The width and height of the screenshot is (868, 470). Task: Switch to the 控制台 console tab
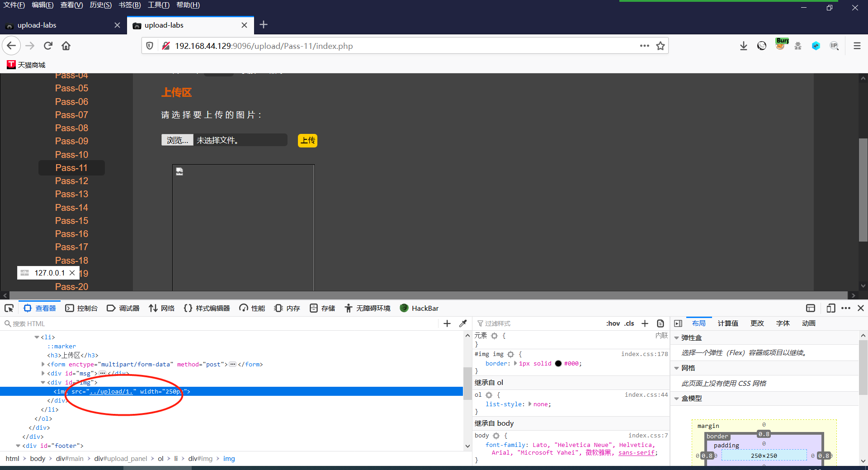point(81,309)
